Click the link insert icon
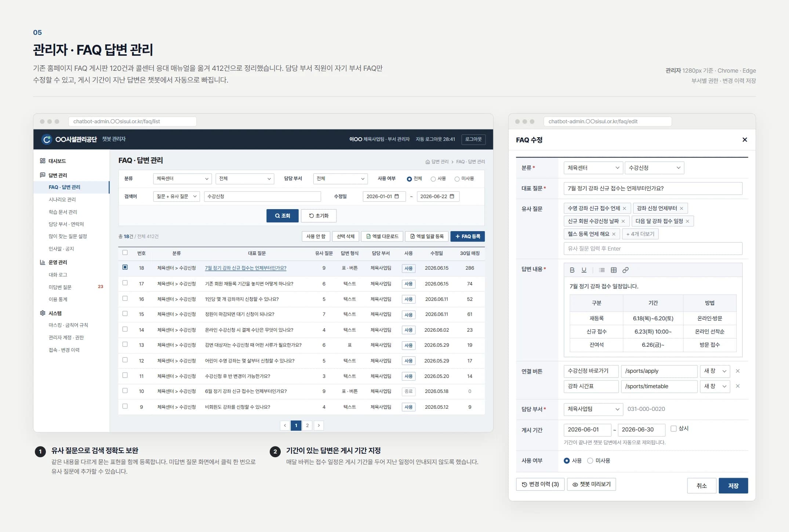789x532 pixels. point(626,270)
